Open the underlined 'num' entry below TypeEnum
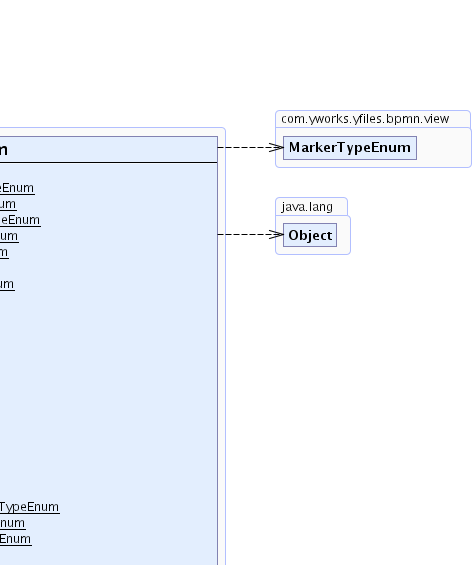Screen dimensions: 474x565 click(13, 523)
